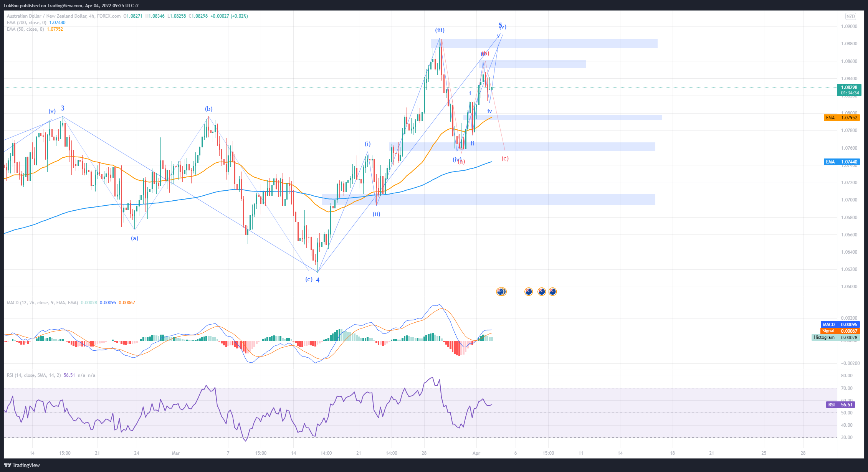Select the blue wave 4 label at the low
The width and height of the screenshot is (868, 472).
(318, 280)
